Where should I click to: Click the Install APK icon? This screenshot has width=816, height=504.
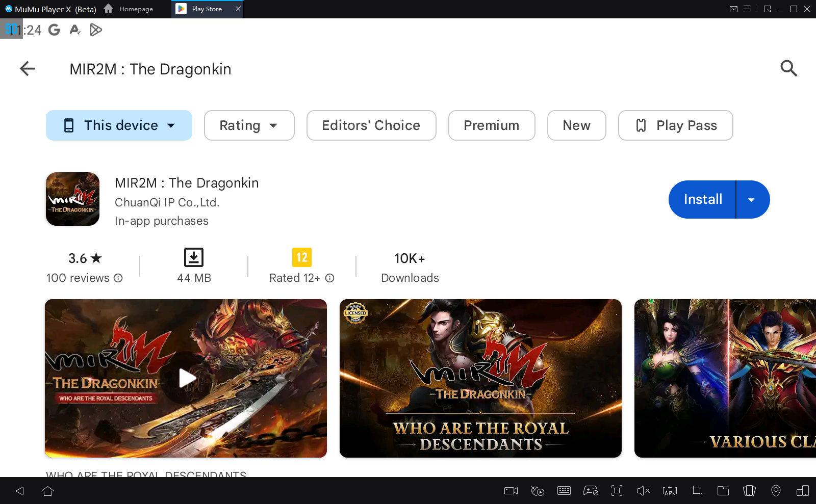click(670, 491)
